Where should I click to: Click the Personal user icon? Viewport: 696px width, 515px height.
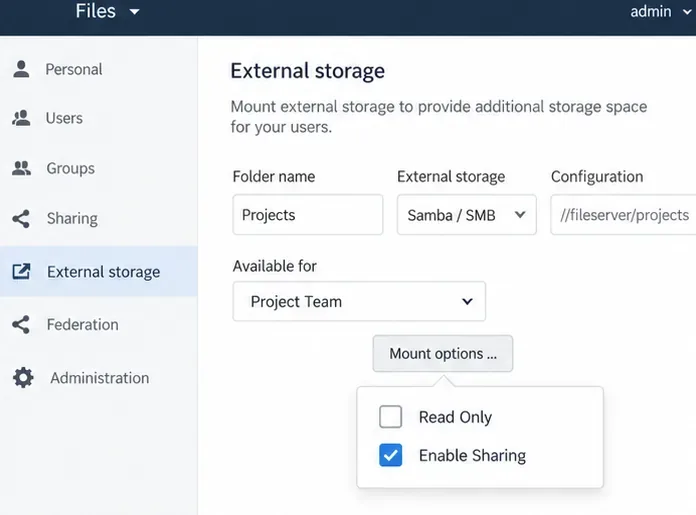click(x=21, y=69)
